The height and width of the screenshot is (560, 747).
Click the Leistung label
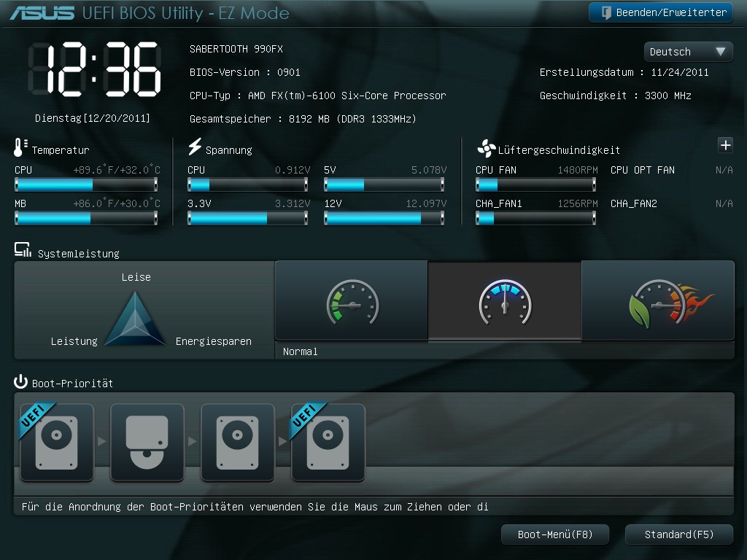pos(74,341)
